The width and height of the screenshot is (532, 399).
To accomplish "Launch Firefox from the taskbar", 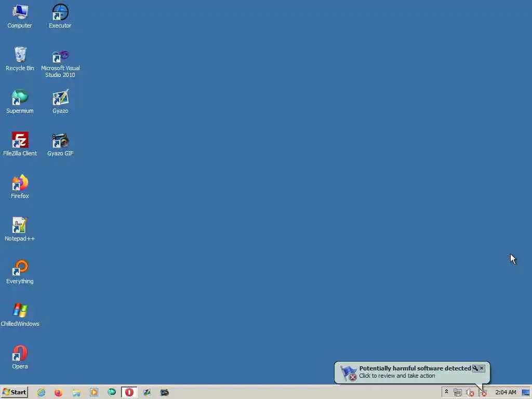I will [x=58, y=393].
